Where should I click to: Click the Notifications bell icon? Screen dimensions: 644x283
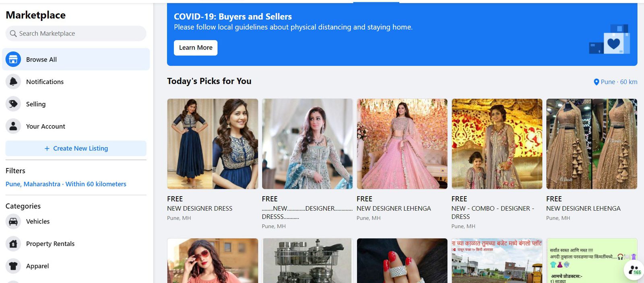click(x=13, y=82)
